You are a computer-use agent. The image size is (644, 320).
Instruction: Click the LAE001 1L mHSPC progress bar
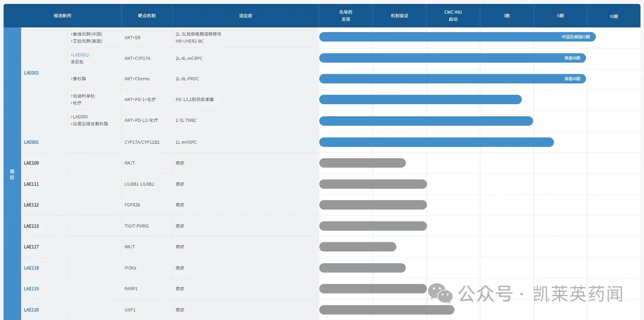point(436,142)
